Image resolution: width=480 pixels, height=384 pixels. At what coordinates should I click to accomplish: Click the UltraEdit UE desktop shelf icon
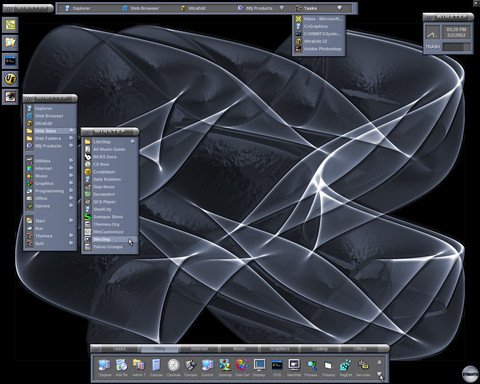click(x=10, y=79)
